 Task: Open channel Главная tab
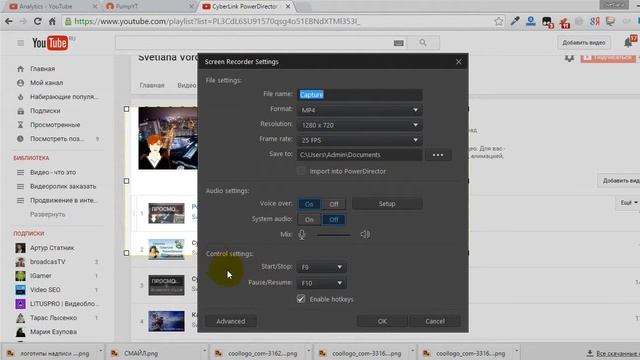pos(152,85)
